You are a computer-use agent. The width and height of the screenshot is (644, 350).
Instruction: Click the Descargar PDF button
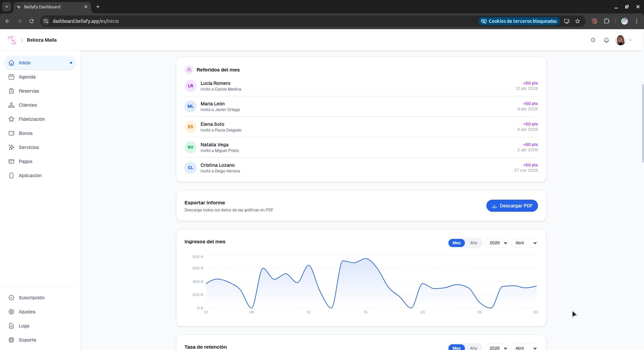click(x=512, y=205)
